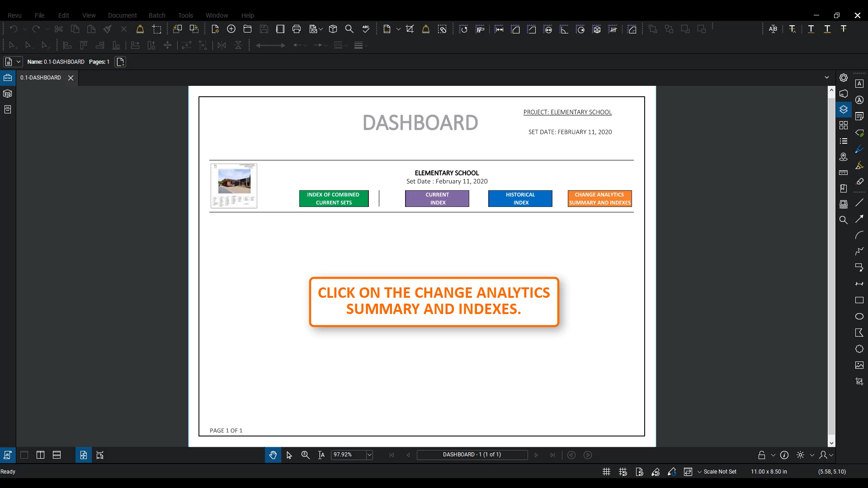Open the Layers panel icon
The height and width of the screenshot is (488, 868).
click(x=844, y=109)
